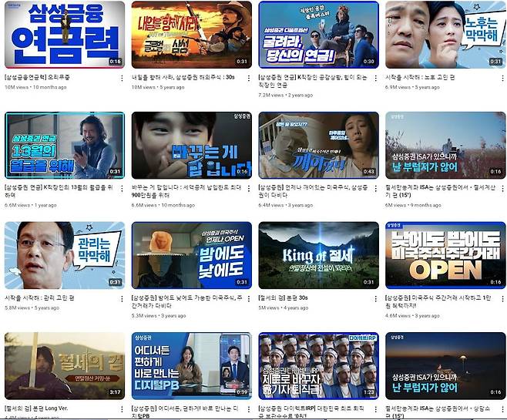Select text 6.4M views • 3 years ago
Image resolution: width=507 pixels, height=420 pixels.
coord(286,205)
